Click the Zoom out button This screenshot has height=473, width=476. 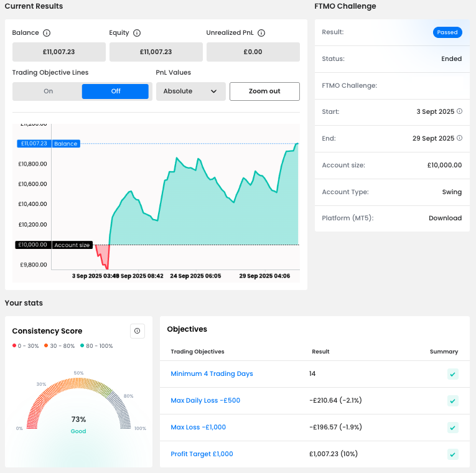pyautogui.click(x=264, y=91)
